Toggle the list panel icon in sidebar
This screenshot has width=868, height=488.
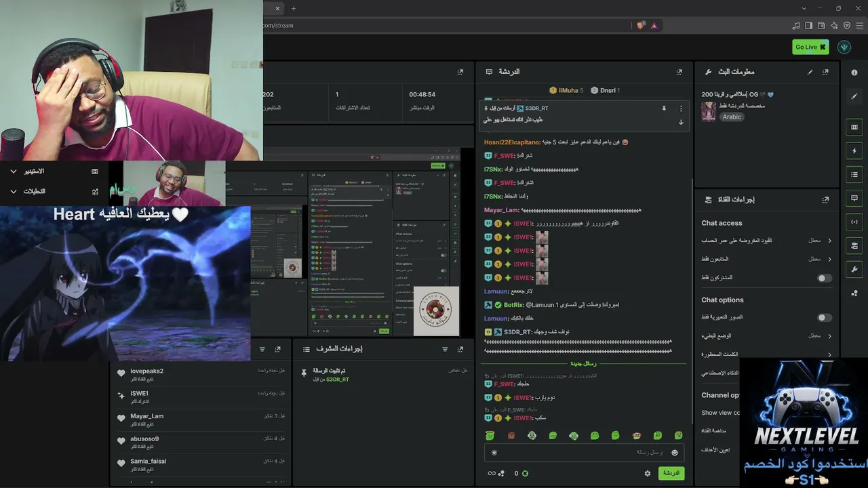854,175
